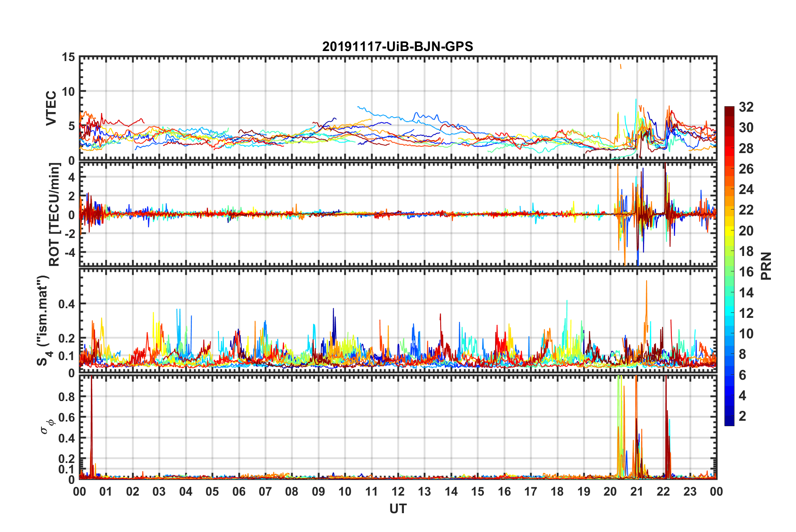The height and width of the screenshot is (532, 796).
Task: Click the 10 tick on the VTEC axis
Action: [x=69, y=91]
